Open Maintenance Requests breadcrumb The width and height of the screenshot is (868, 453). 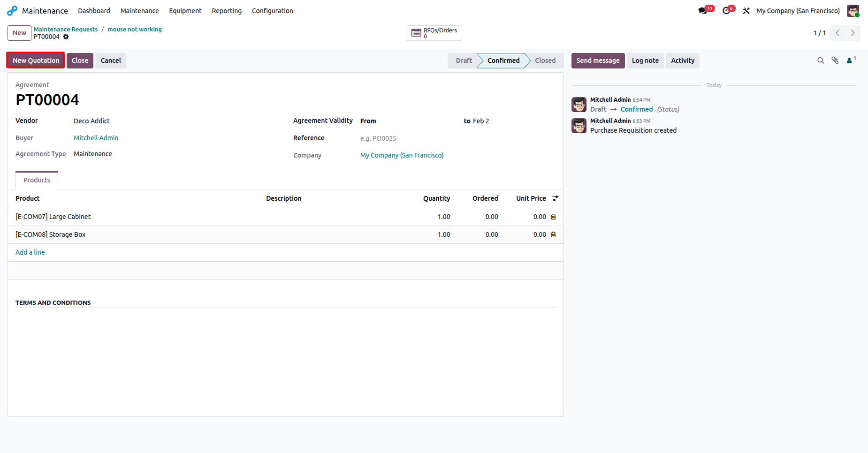pos(66,29)
